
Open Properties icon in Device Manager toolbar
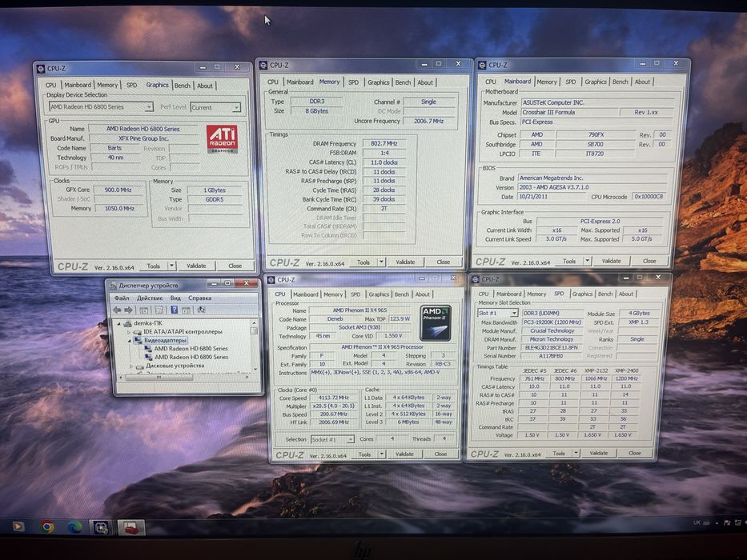[159, 310]
